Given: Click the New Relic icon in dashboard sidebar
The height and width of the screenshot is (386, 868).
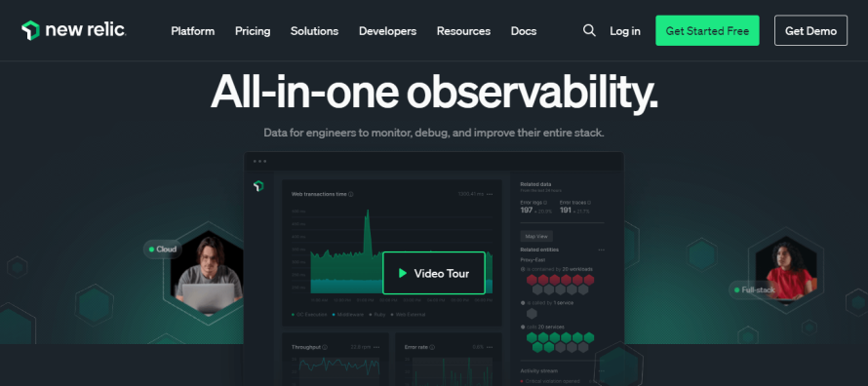Looking at the screenshot, I should click(x=258, y=186).
